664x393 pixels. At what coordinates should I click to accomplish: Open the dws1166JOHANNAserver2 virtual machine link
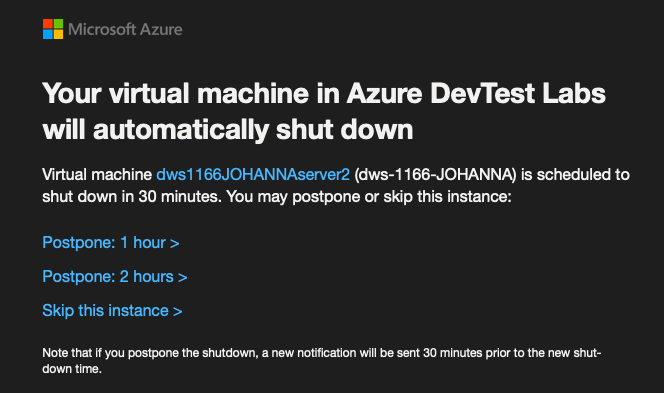(x=253, y=174)
